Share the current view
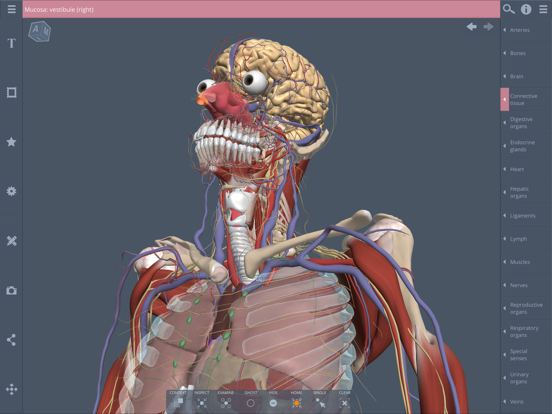 coord(11,340)
